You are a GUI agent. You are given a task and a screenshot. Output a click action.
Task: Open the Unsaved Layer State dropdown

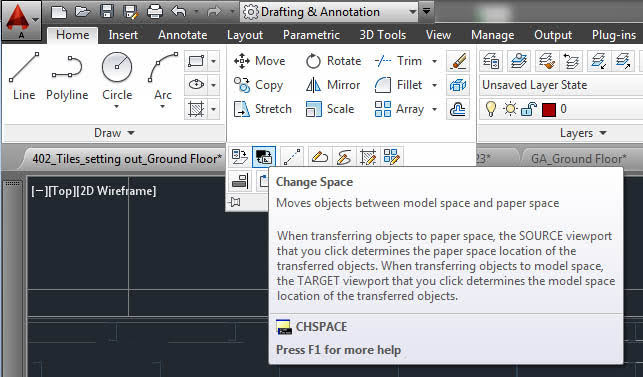tap(561, 85)
